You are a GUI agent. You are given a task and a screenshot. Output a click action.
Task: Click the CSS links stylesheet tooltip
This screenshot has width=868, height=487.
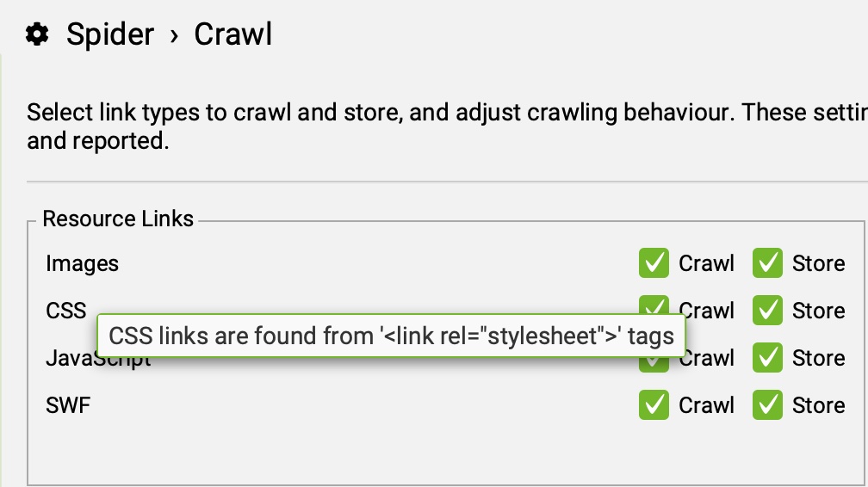pos(391,336)
